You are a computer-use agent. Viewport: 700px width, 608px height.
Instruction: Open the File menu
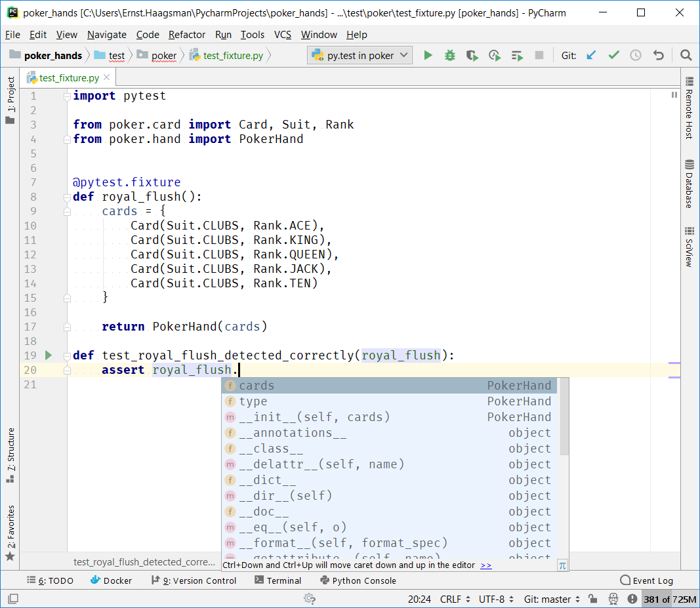pyautogui.click(x=12, y=34)
